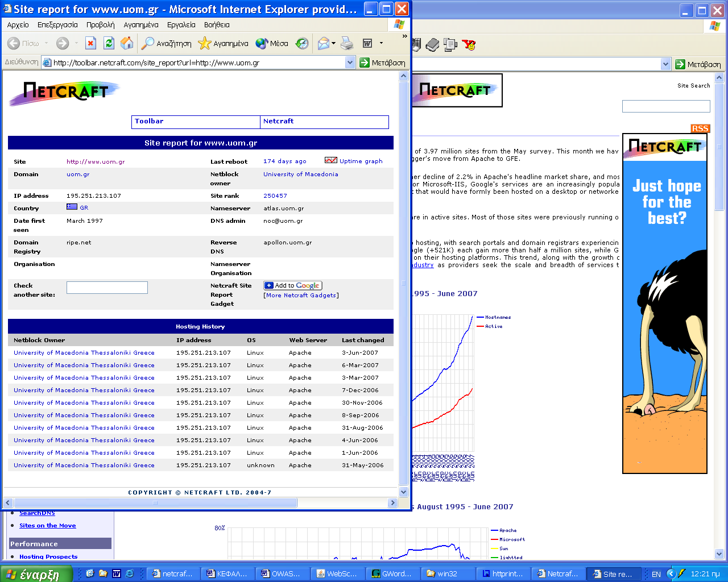The height and width of the screenshot is (582, 728).
Task: Click Μετάβαση (Go) button in front window
Action: [383, 63]
